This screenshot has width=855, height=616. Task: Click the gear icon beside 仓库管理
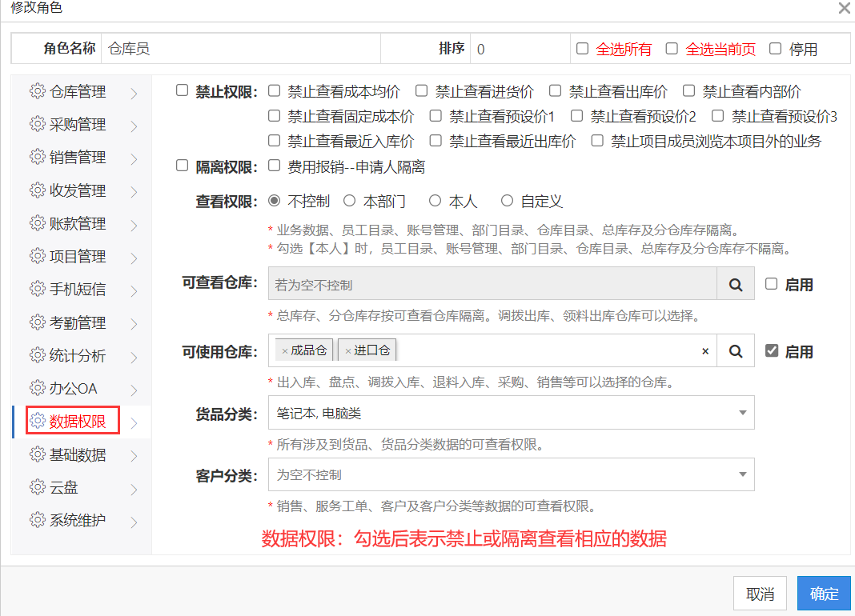37,91
